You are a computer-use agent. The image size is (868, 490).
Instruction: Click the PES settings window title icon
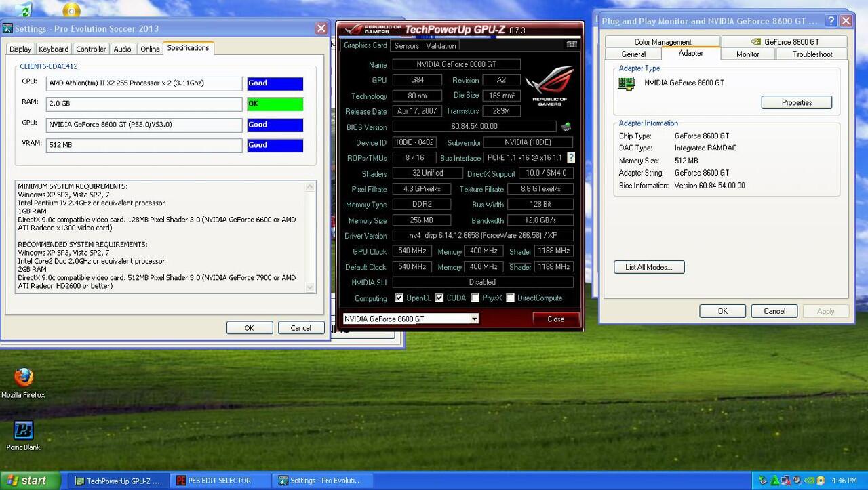pyautogui.click(x=7, y=28)
